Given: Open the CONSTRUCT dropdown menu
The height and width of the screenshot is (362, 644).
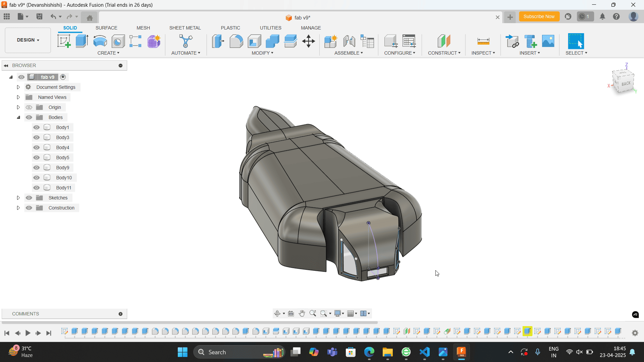Looking at the screenshot, I should (444, 53).
